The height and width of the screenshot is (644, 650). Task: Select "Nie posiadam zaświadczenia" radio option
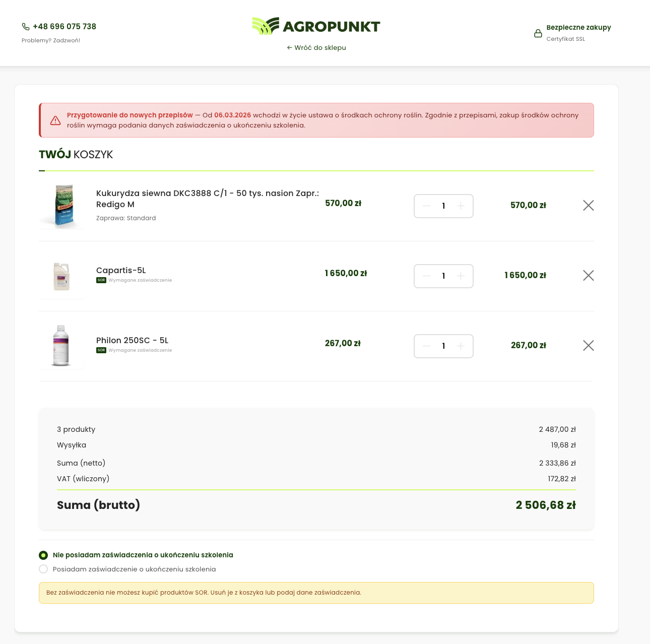coord(43,555)
